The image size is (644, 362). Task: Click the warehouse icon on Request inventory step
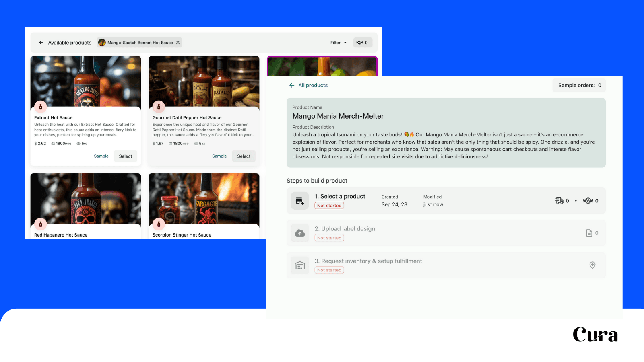(299, 265)
